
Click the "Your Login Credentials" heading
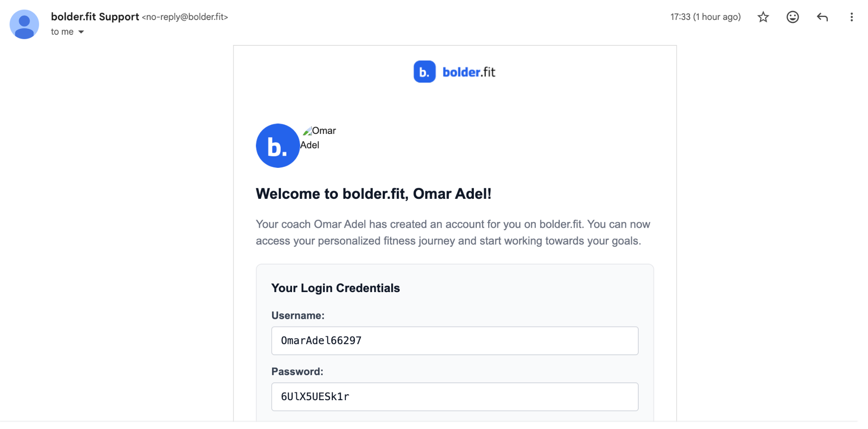335,288
